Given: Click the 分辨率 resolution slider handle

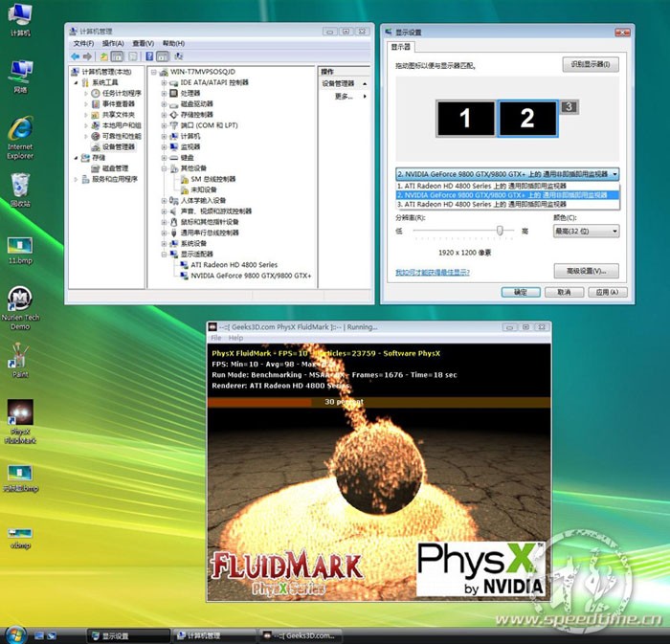Looking at the screenshot, I should pos(500,231).
